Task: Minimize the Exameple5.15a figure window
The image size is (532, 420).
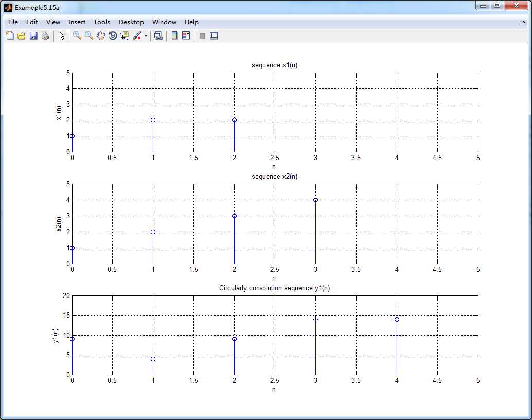Action: 483,6
